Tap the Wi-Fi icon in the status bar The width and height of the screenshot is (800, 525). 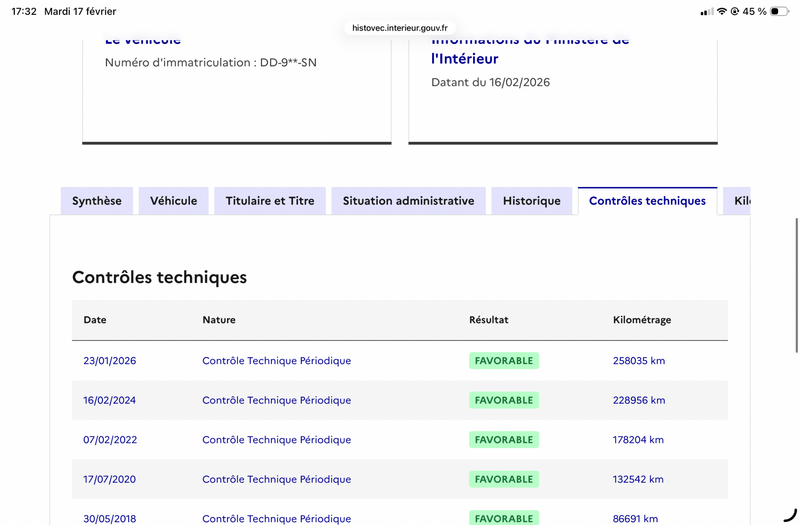[x=721, y=12]
